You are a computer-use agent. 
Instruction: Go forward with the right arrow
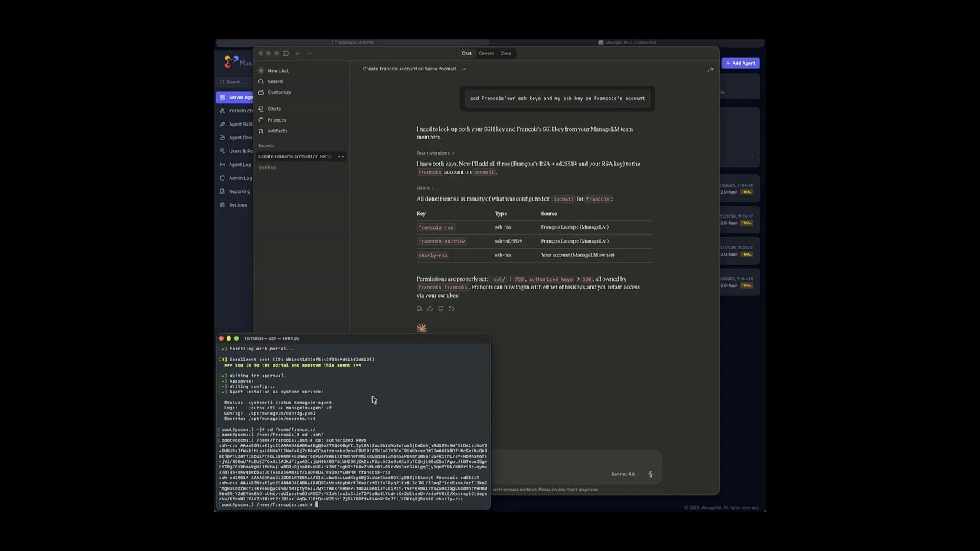309,54
